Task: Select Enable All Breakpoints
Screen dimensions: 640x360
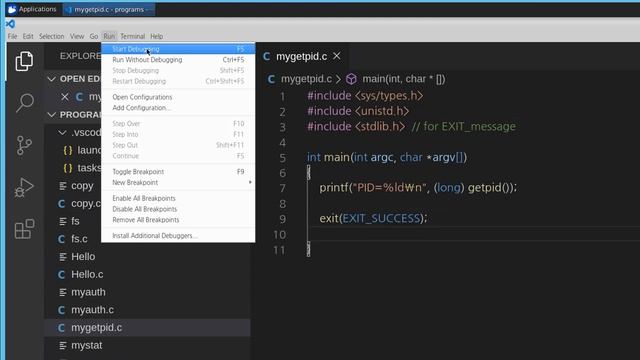Action: click(x=178, y=198)
